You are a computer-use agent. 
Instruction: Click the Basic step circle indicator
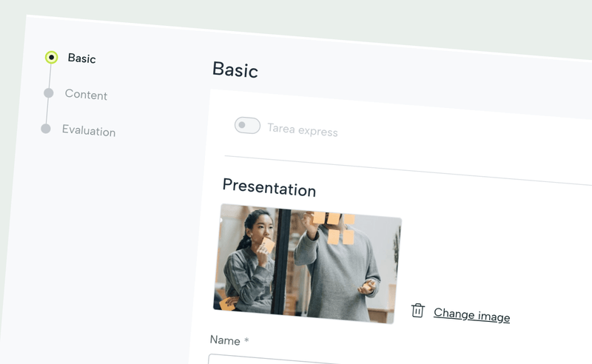pyautogui.click(x=51, y=57)
